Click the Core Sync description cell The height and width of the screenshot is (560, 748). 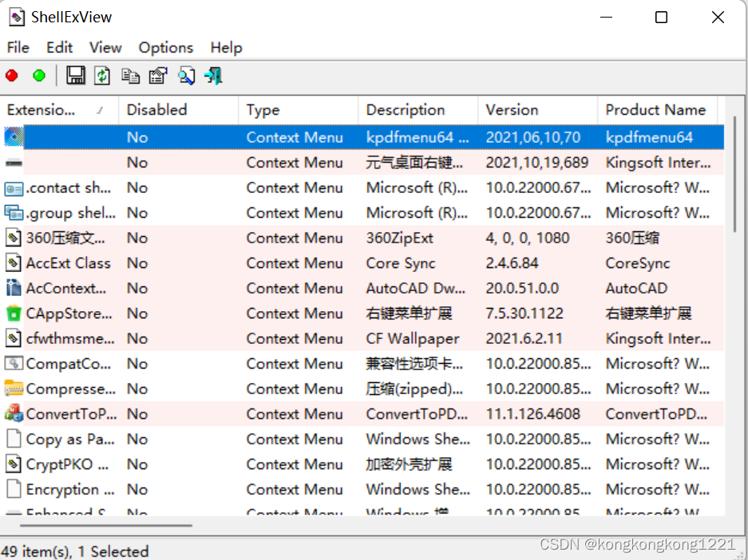[401, 263]
